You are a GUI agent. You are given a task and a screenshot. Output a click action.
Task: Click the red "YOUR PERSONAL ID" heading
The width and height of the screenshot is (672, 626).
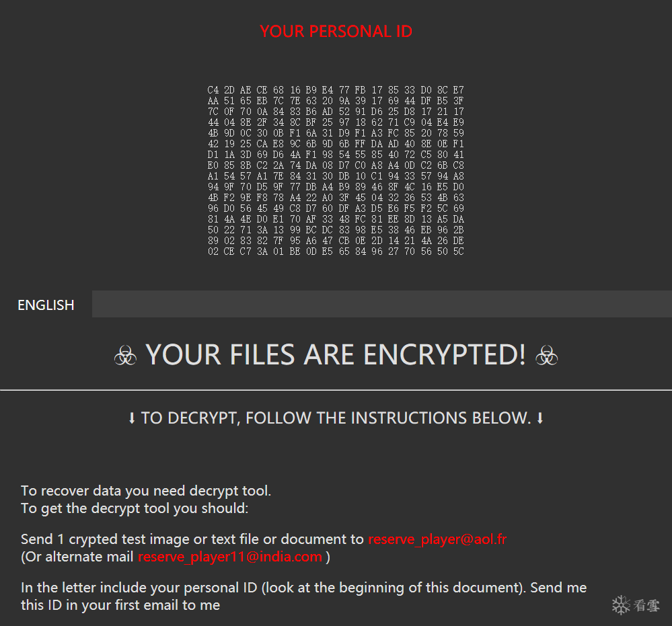(336, 32)
